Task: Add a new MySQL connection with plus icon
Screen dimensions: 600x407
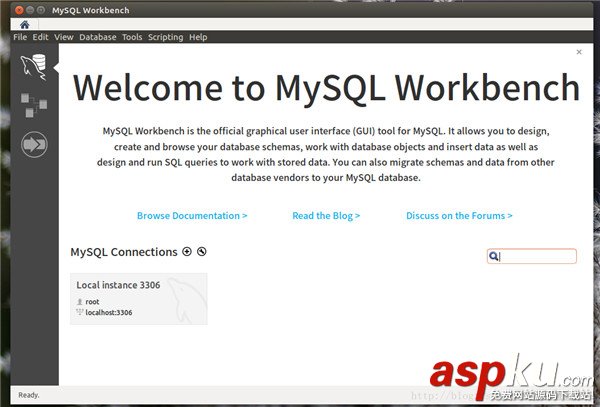Action: pos(187,252)
